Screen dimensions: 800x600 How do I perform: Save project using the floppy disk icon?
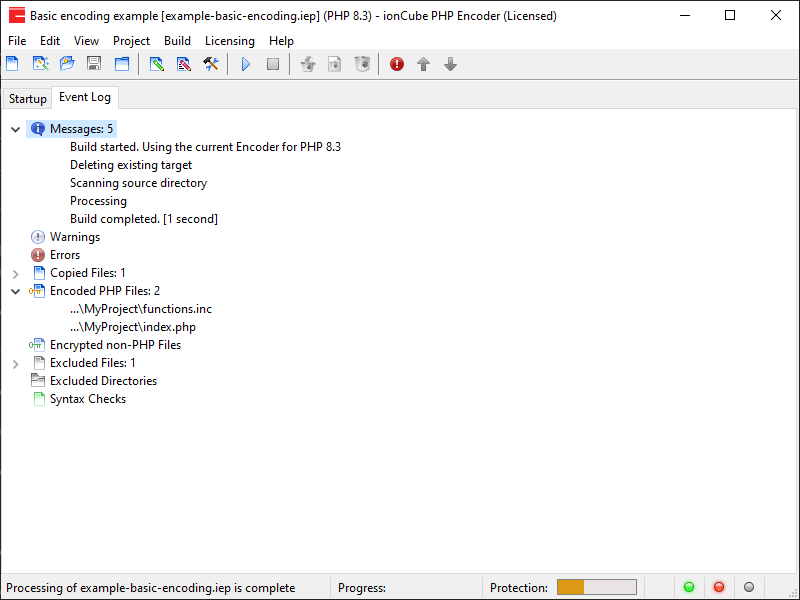(x=94, y=64)
